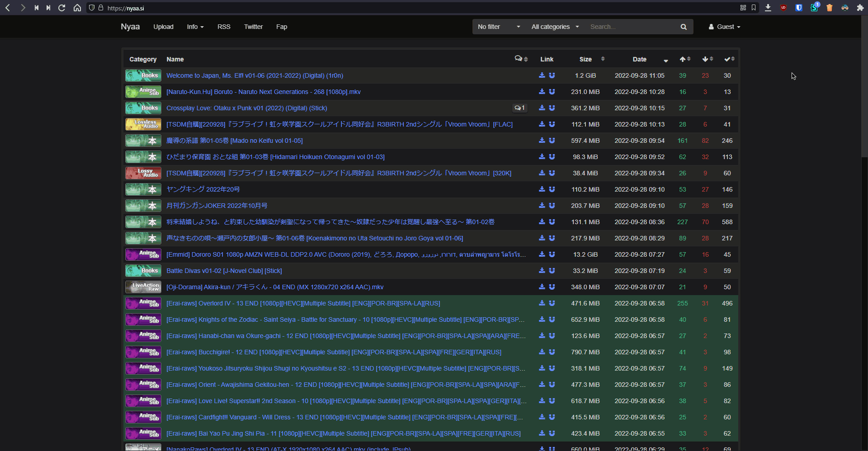
Task: Click Lossy Audio category icon
Action: point(143,173)
